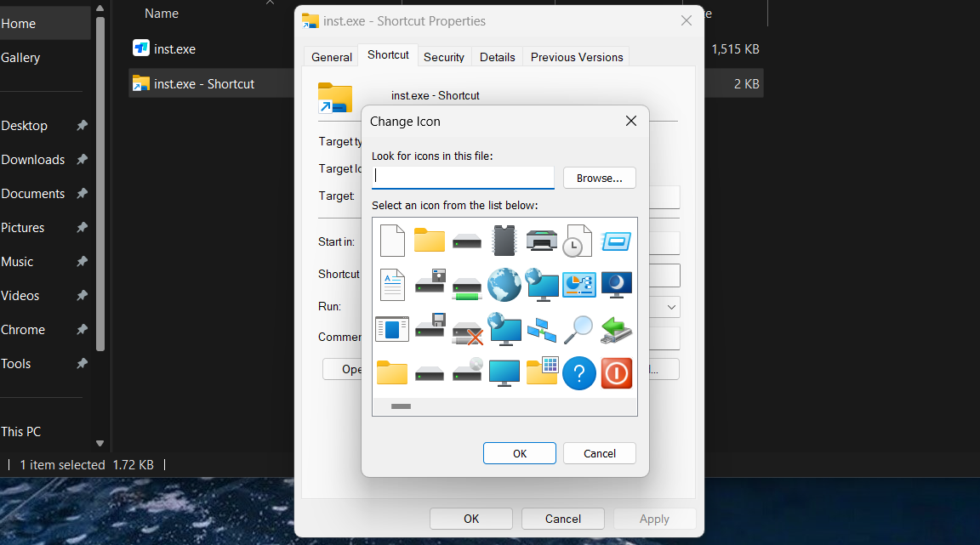Viewport: 980px width, 545px height.
Task: Select the blank document icon
Action: pos(392,241)
